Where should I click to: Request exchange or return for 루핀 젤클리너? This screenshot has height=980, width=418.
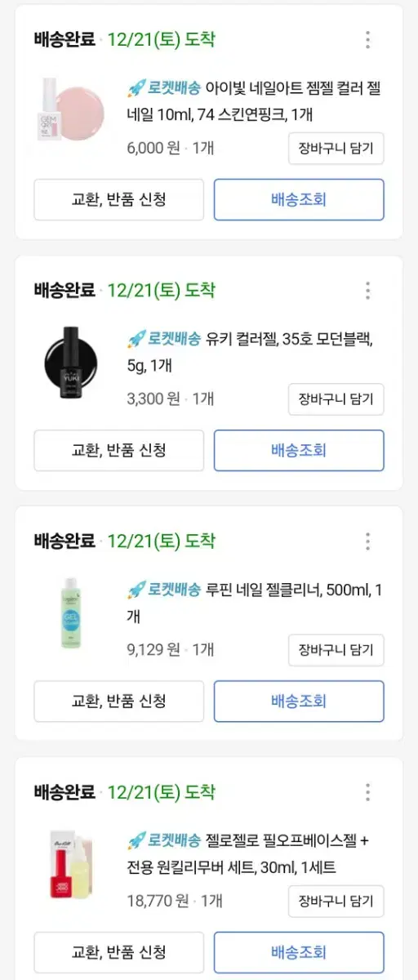[119, 701]
